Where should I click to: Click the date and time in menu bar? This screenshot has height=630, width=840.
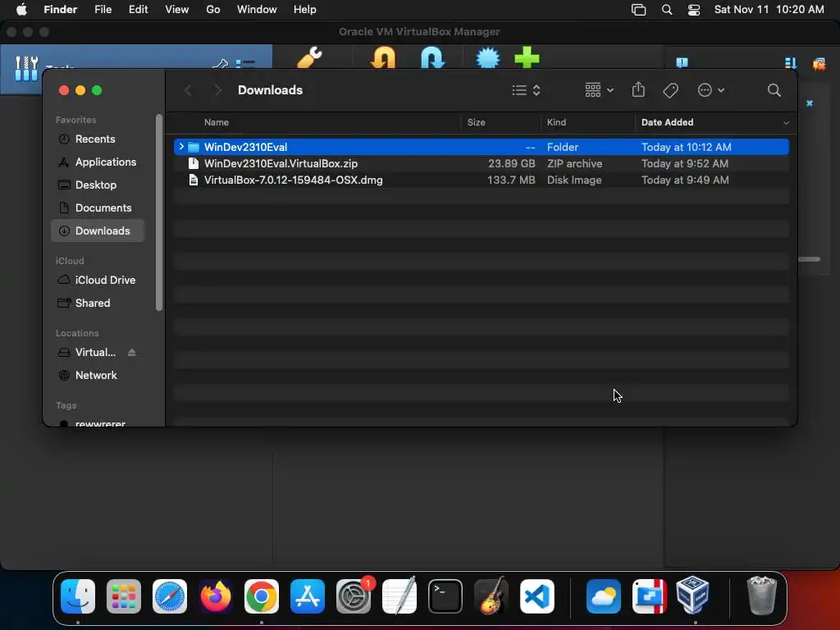pos(769,10)
